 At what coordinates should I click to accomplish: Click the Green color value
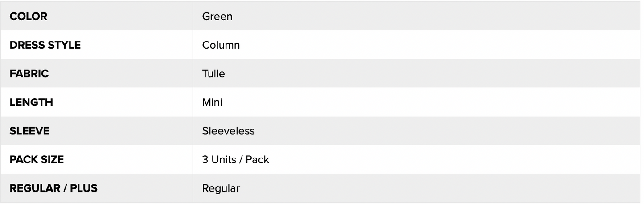pos(217,17)
